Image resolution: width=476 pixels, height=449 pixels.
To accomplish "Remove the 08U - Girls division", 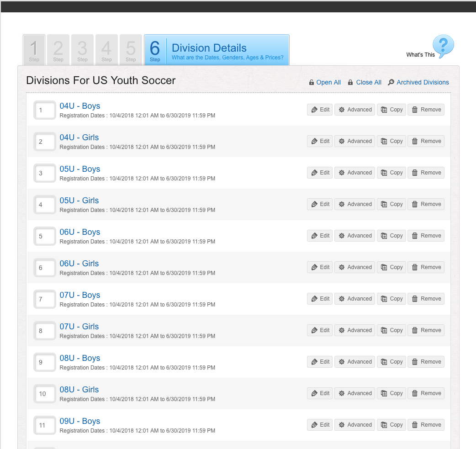I will pyautogui.click(x=426, y=393).
